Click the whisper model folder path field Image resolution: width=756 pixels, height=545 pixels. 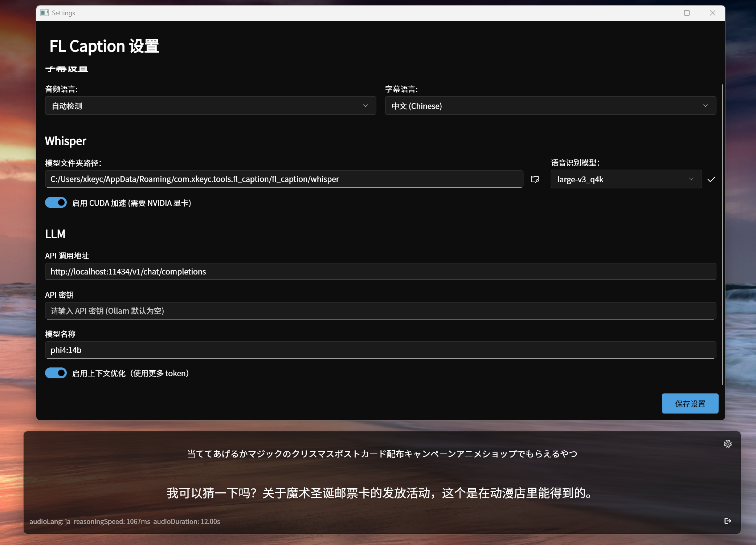pyautogui.click(x=284, y=179)
